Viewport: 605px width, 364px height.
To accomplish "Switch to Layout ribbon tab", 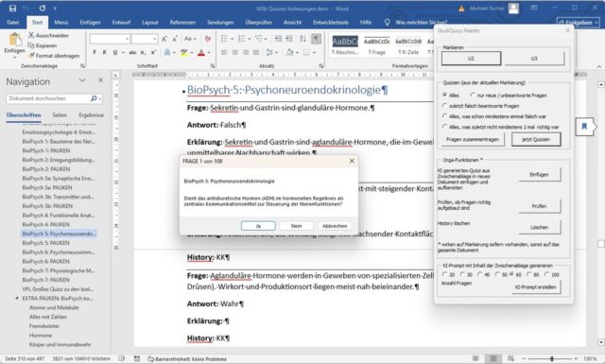I will pos(150,23).
